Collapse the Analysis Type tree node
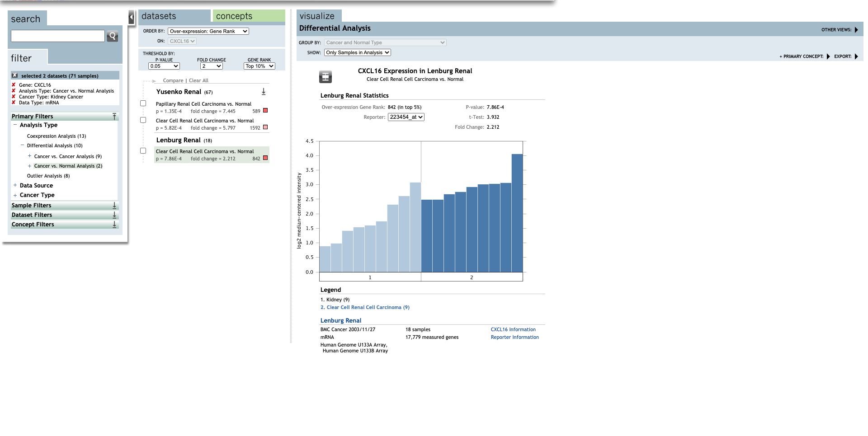Viewport: 868px width, 436px height. (x=15, y=125)
